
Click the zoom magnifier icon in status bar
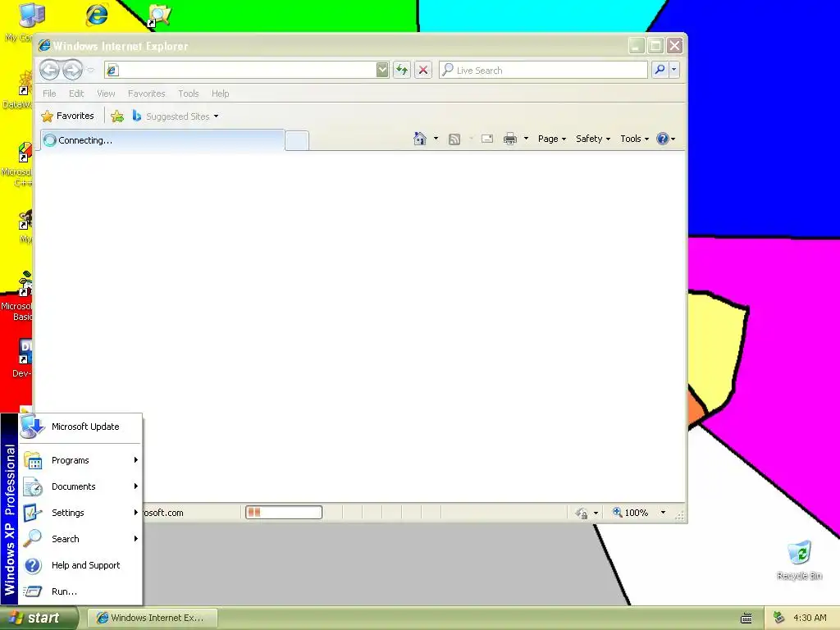617,512
